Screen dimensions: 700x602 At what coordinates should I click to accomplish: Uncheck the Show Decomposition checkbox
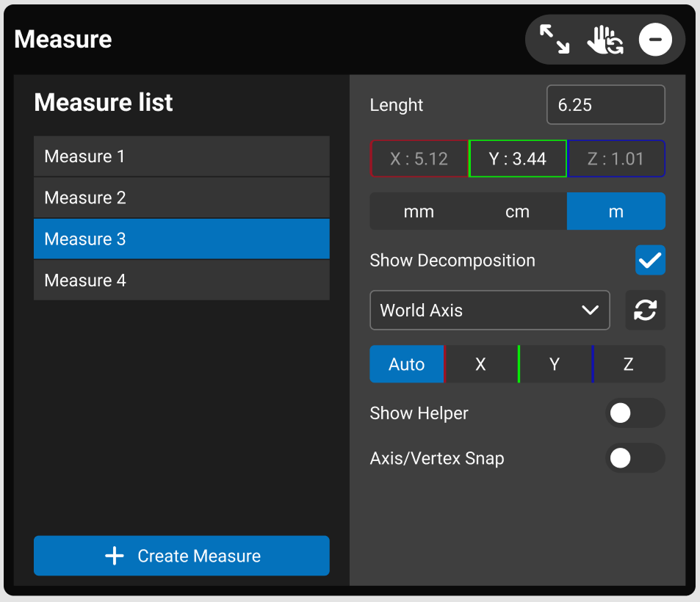tap(650, 261)
